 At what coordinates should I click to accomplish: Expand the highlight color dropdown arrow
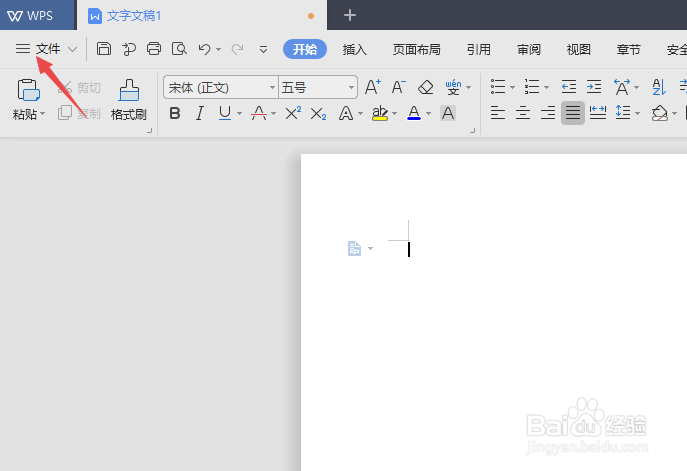point(395,114)
